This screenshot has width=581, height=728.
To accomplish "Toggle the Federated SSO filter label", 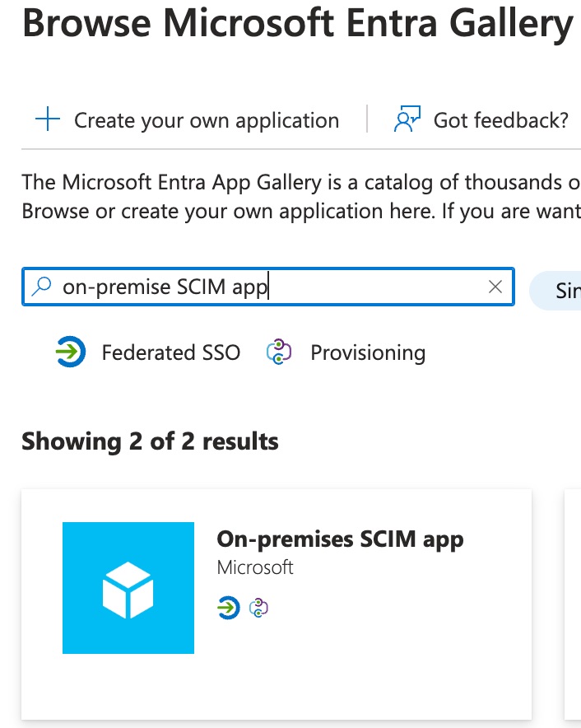I will coord(170,352).
